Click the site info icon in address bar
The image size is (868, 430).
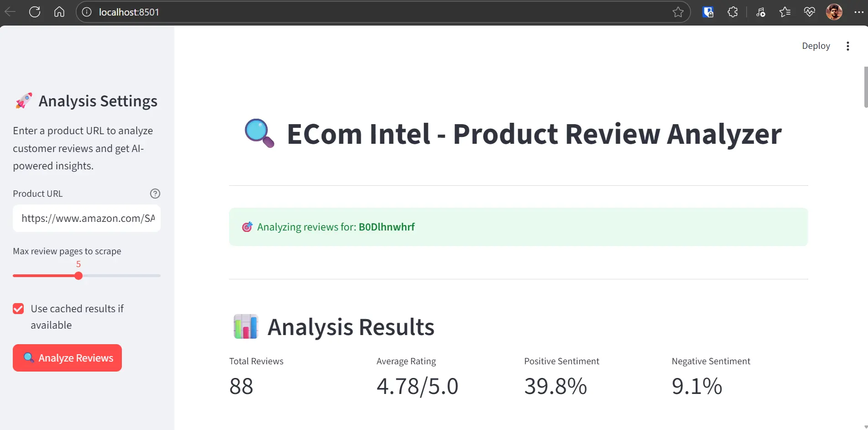click(x=86, y=12)
